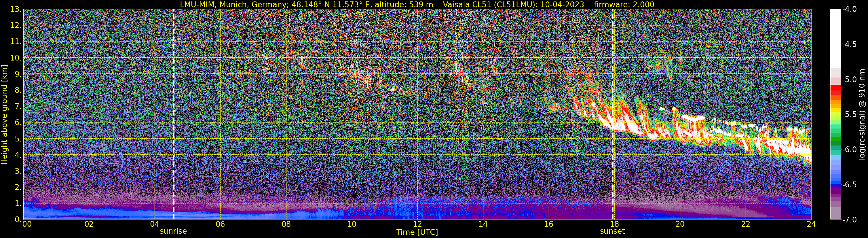The width and height of the screenshot is (868, 238).
Task: Click the '-5.5' colorbar tick label
Action: click(849, 115)
